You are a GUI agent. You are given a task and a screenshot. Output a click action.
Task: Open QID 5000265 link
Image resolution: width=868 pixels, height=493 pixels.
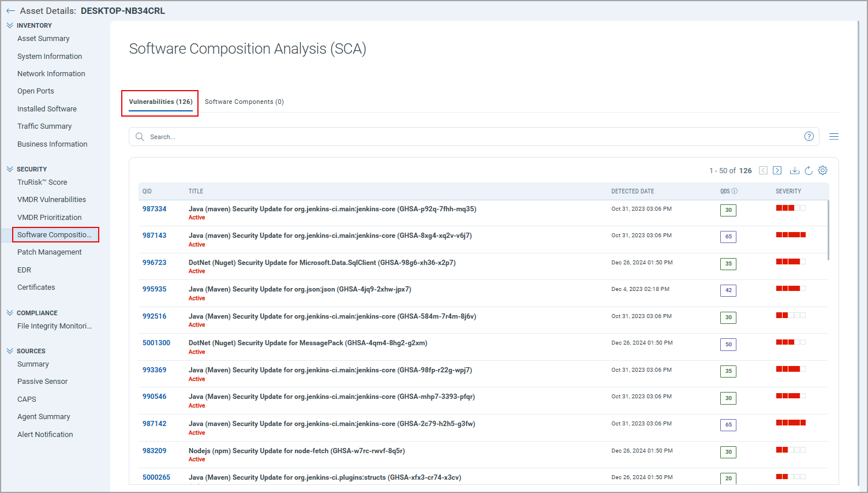click(156, 477)
